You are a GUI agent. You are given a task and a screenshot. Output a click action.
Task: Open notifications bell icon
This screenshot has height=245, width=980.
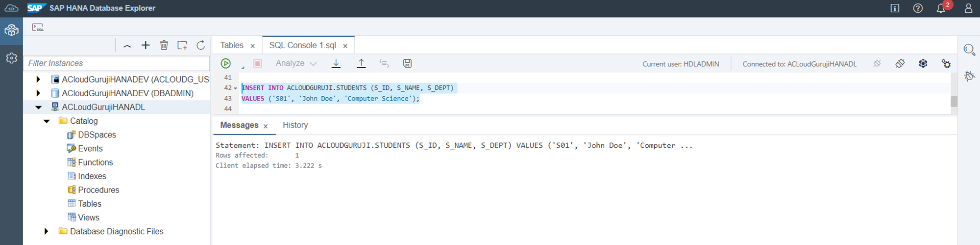941,8
